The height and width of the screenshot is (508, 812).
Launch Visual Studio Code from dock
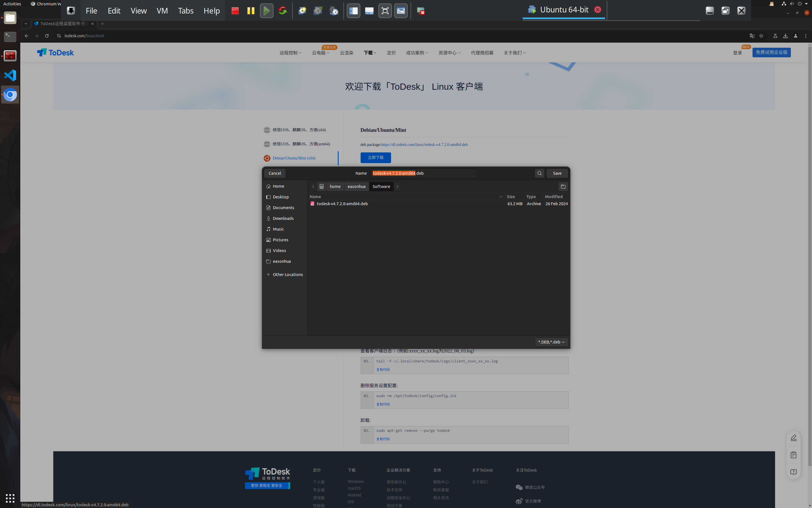[x=10, y=75]
